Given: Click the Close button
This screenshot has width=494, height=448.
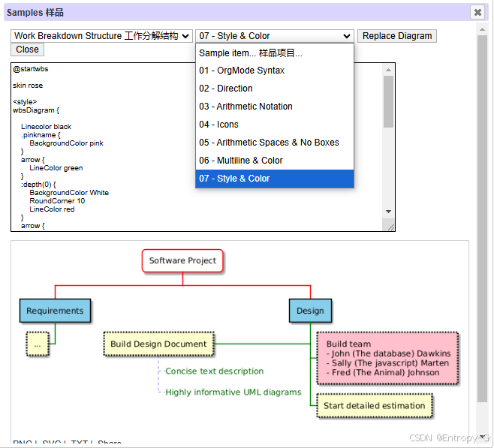Looking at the screenshot, I should pos(28,50).
